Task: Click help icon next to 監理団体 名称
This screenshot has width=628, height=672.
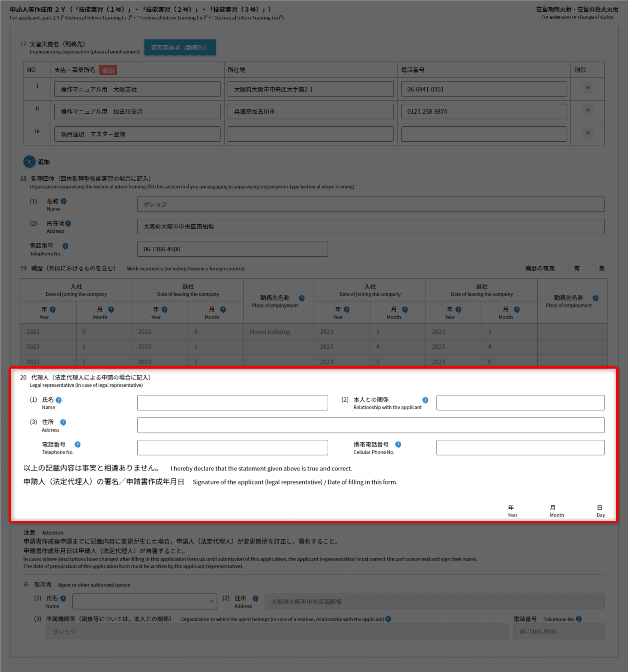Action: [63, 202]
